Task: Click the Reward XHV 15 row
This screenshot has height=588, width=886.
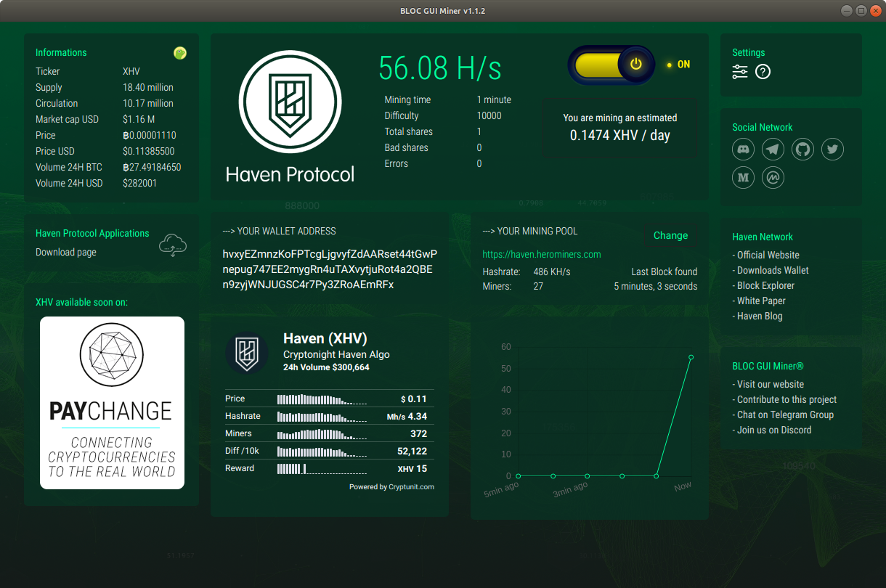Action: (330, 468)
